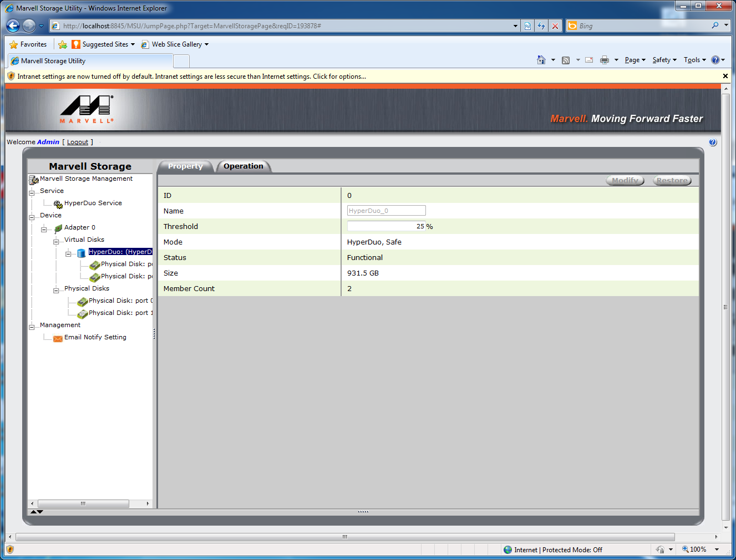Switch to the Operation tab
This screenshot has height=560, width=736.
(x=243, y=166)
